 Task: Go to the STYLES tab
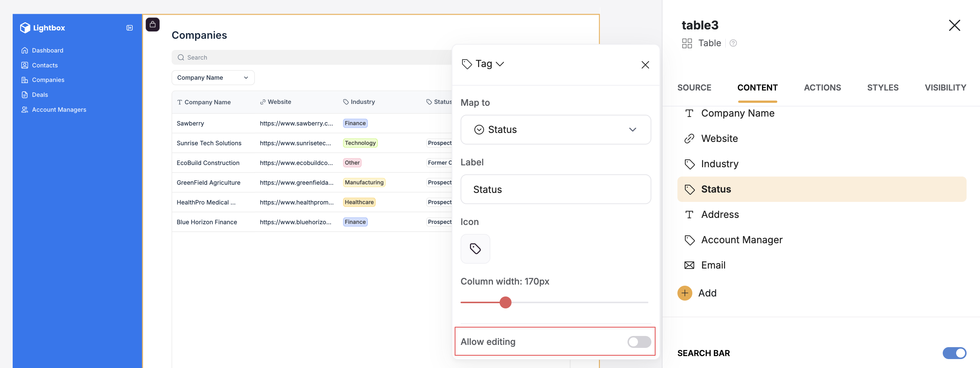click(x=883, y=88)
